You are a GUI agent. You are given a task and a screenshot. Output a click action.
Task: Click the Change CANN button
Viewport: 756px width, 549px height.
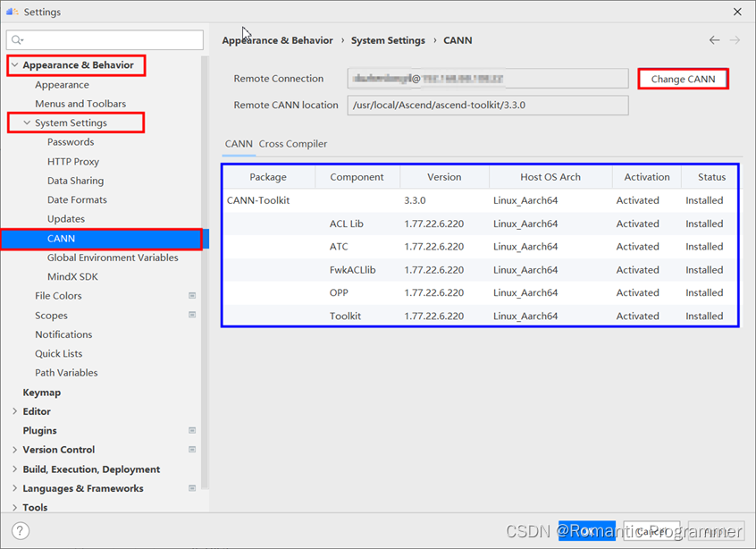(683, 79)
